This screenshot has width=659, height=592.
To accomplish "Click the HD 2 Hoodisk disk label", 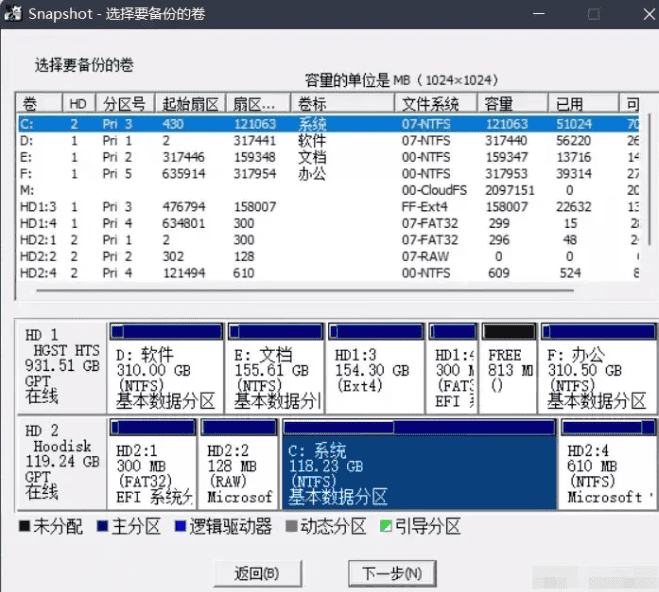I will pos(62,463).
